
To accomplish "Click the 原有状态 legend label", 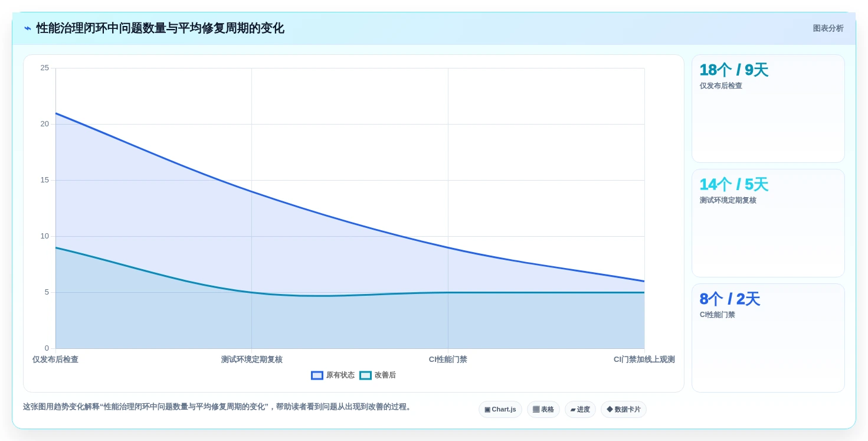I will [x=340, y=375].
